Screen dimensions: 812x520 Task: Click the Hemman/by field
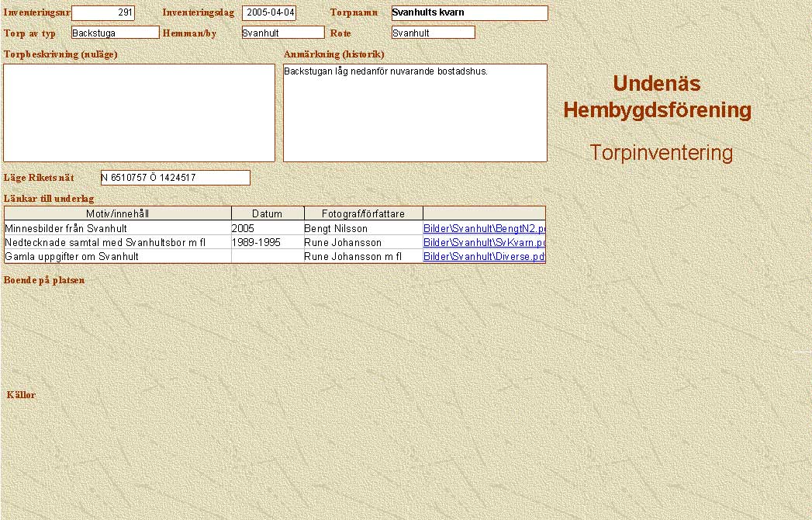click(282, 33)
